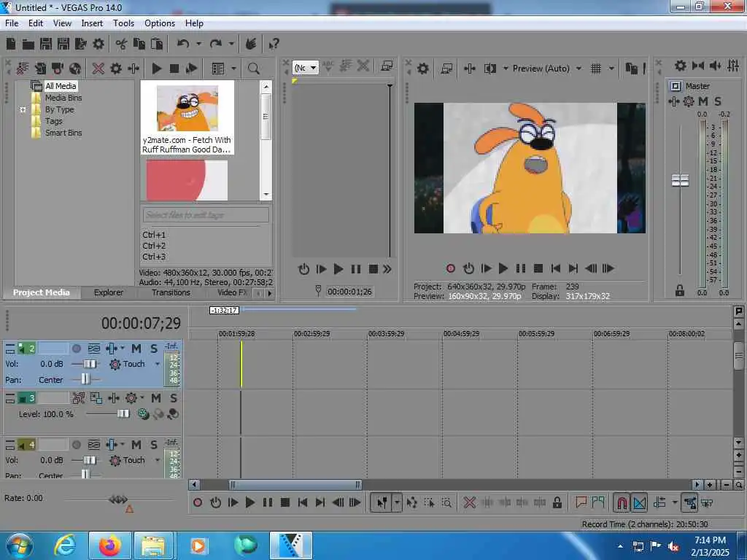Mute the Master bus with M
This screenshot has width=747, height=560.
tap(703, 101)
